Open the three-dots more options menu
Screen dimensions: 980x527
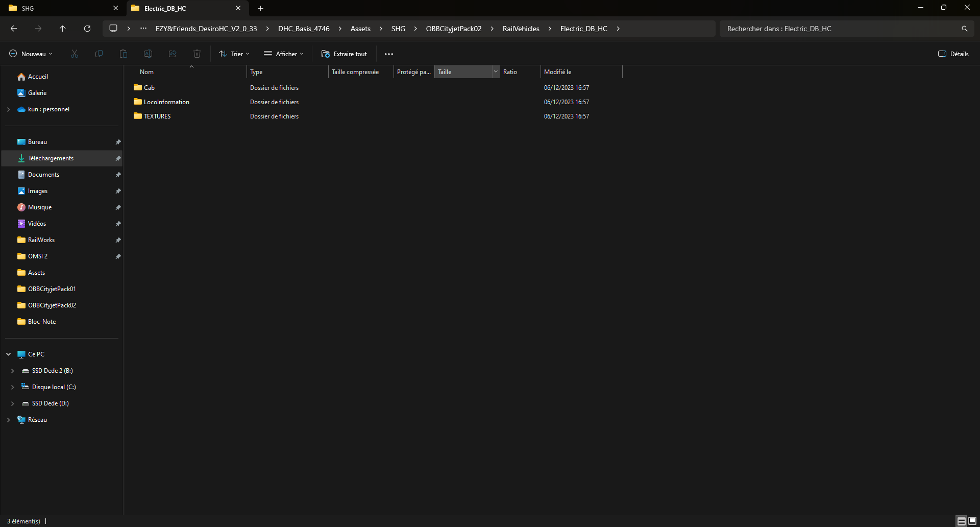389,54
